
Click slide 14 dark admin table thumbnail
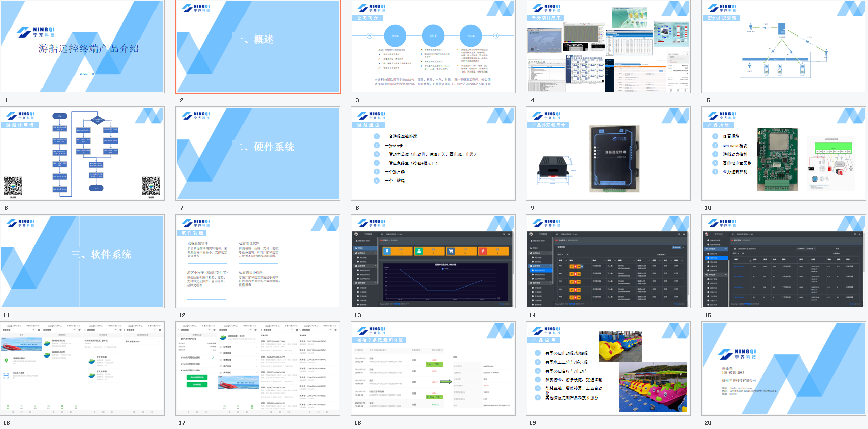click(x=608, y=261)
